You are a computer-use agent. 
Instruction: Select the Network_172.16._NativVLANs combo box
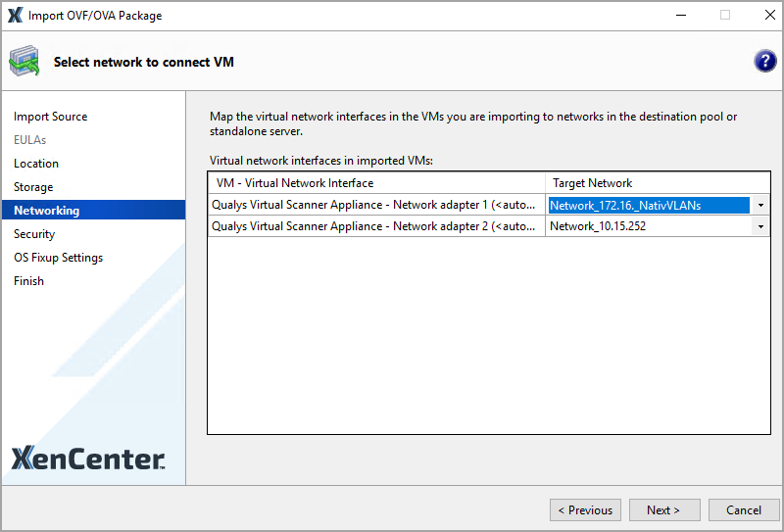pyautogui.click(x=649, y=206)
